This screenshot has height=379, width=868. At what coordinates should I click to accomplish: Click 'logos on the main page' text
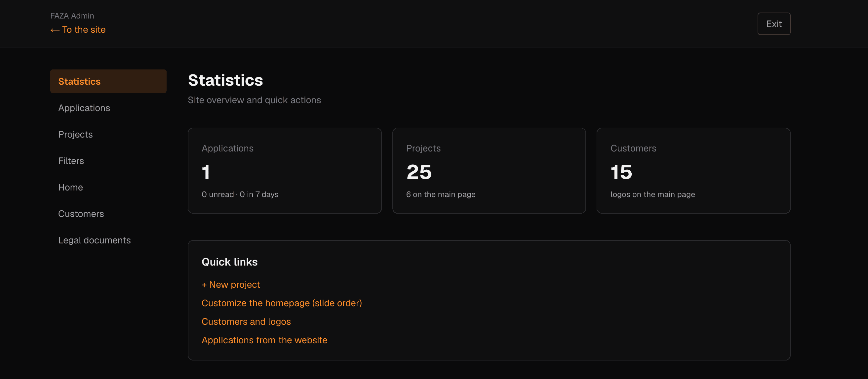[653, 194]
